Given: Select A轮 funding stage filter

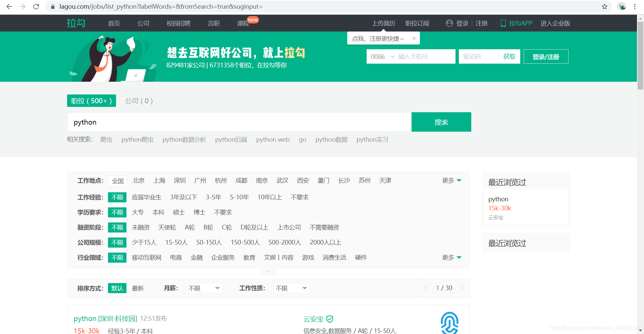Looking at the screenshot, I should (190, 227).
